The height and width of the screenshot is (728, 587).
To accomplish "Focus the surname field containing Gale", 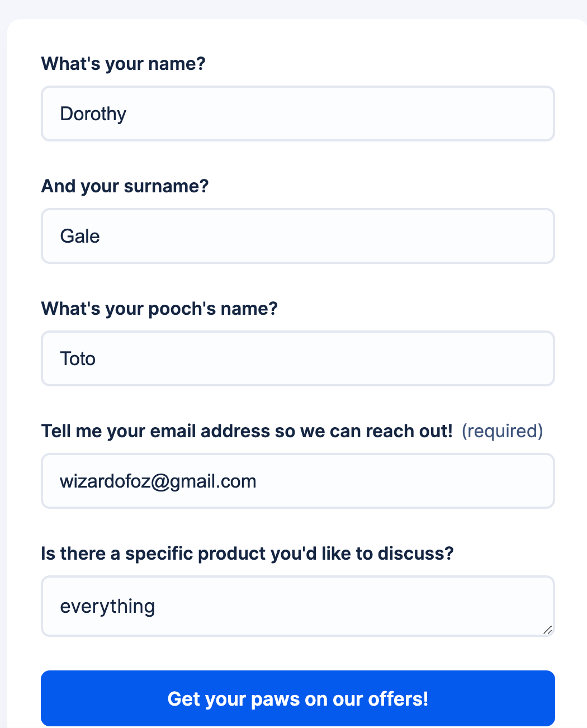I will [x=297, y=236].
